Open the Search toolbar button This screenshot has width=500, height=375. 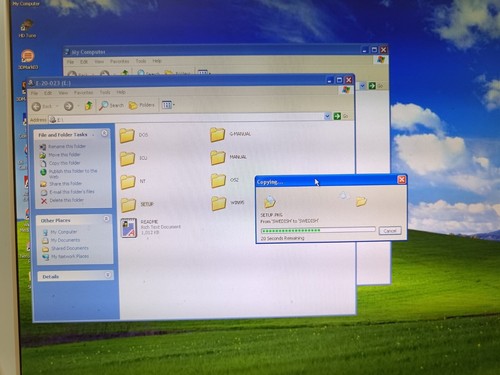[x=111, y=105]
